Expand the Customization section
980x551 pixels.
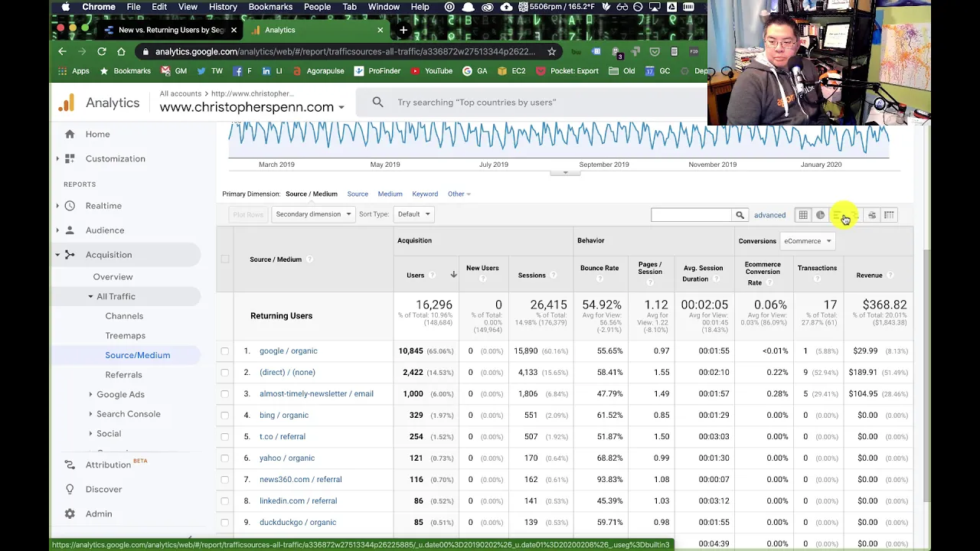pyautogui.click(x=57, y=158)
